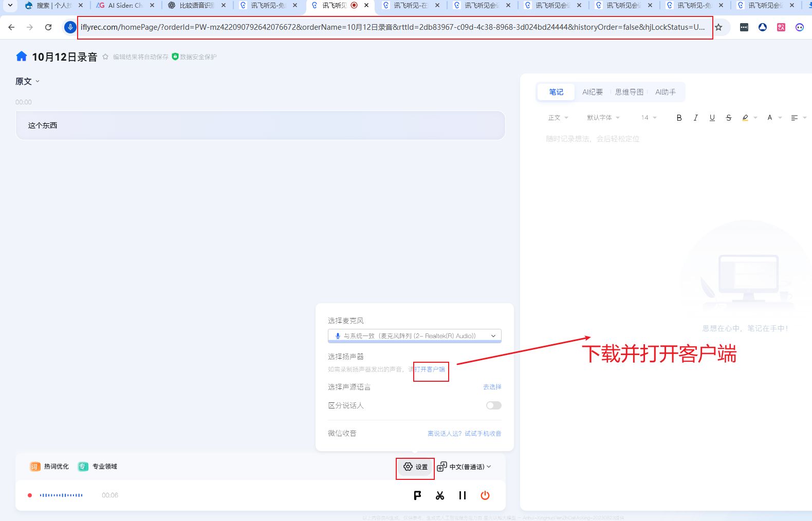Click the 设置 settings button
The image size is (812, 521).
coord(415,467)
